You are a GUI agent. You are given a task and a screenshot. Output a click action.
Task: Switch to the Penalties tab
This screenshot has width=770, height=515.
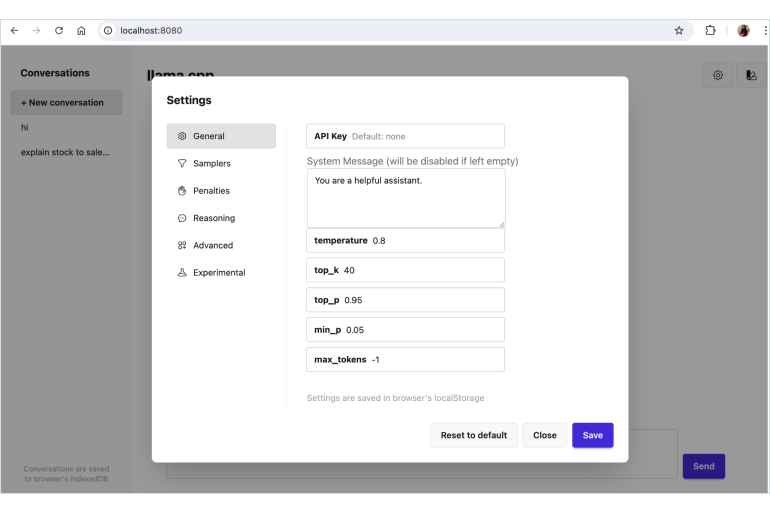coord(221,190)
